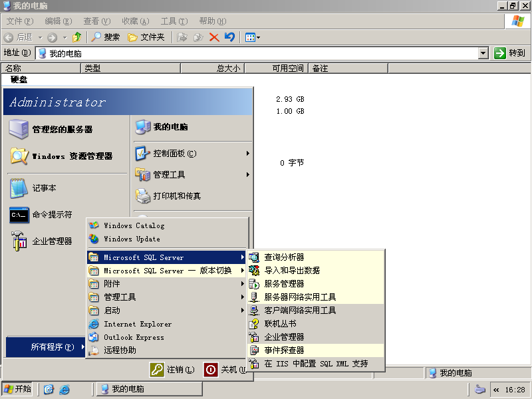Sort by the 类型 column header
The height and width of the screenshot is (399, 532).
[x=131, y=68]
